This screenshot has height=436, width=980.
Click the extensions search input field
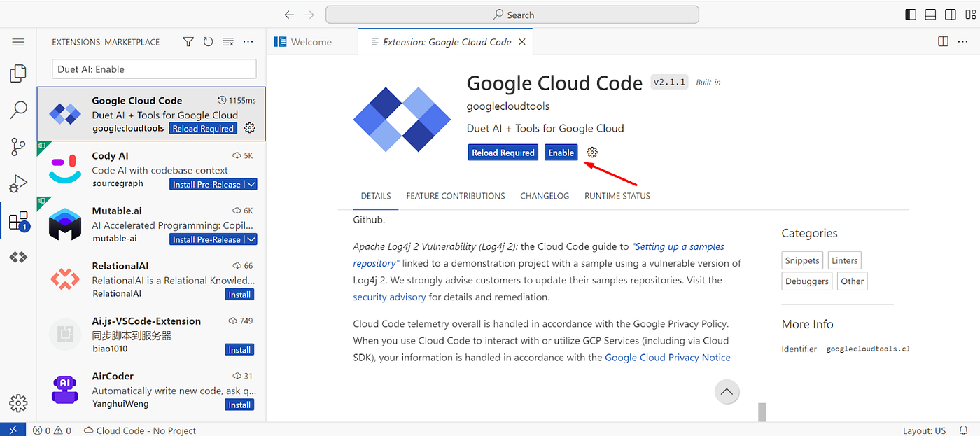coord(154,69)
